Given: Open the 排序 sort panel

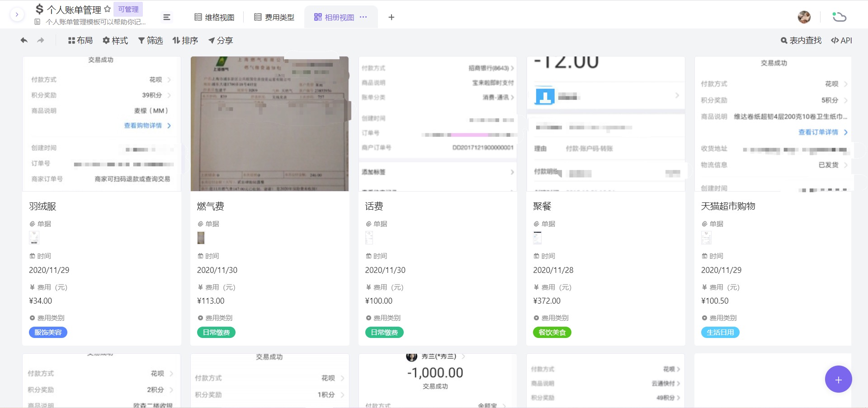Looking at the screenshot, I should click(185, 40).
